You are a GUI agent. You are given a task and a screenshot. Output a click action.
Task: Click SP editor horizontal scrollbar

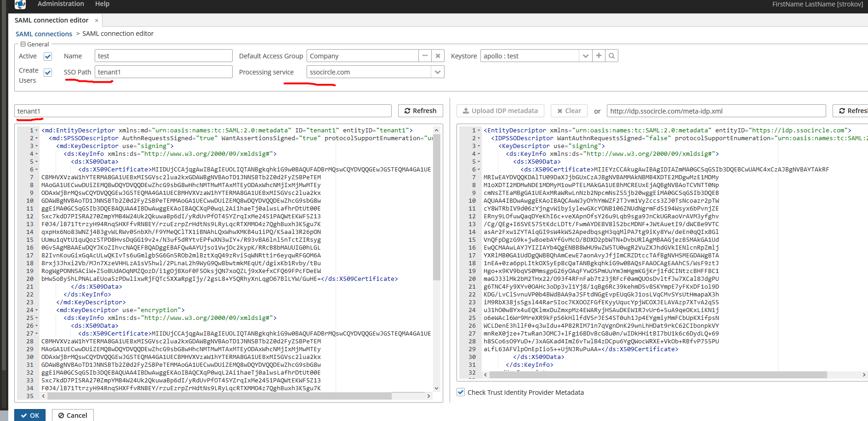220,396
